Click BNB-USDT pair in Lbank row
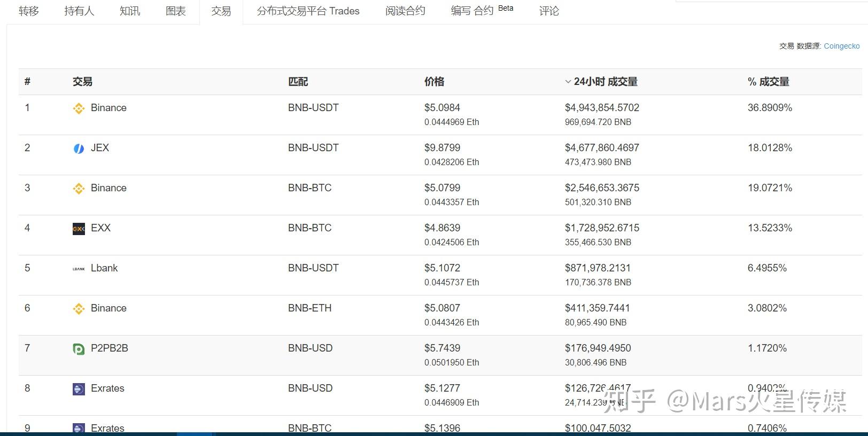The height and width of the screenshot is (436, 868). click(313, 268)
